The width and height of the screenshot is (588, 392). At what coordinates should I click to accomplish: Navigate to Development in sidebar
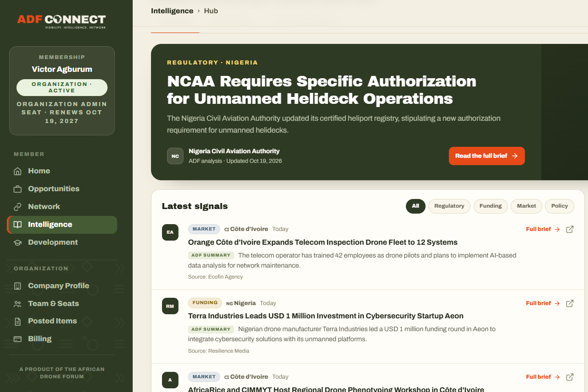click(62, 242)
